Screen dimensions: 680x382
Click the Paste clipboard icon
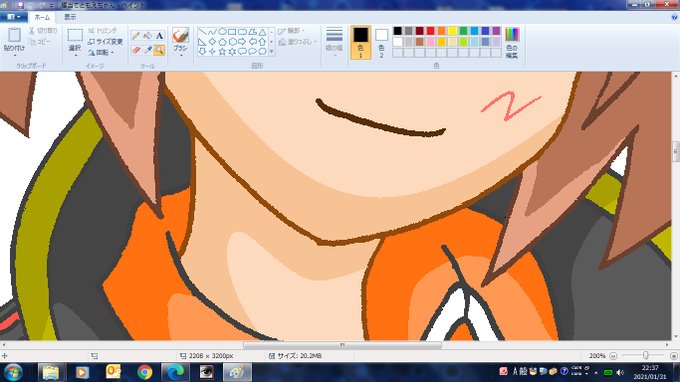tap(14, 36)
